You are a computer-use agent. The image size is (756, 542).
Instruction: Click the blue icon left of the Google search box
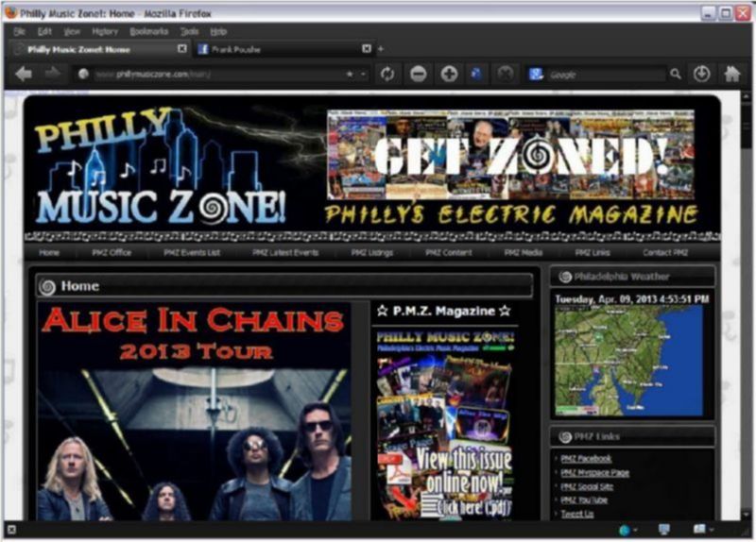[x=536, y=75]
